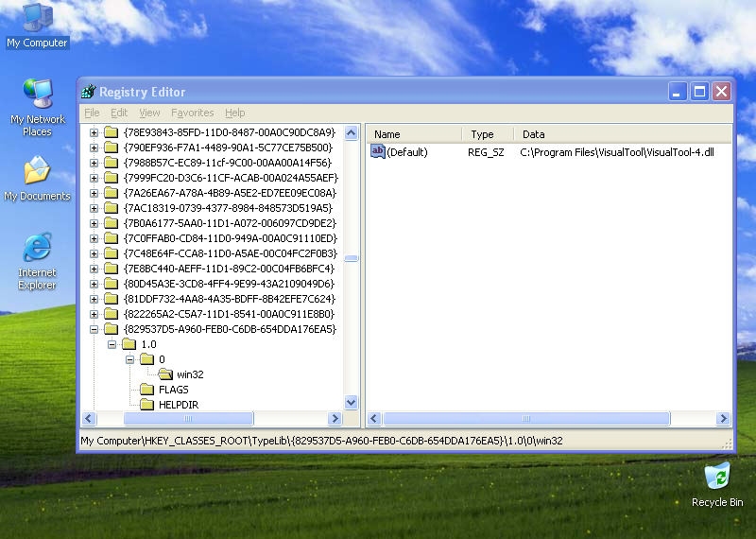This screenshot has height=539, width=756.
Task: Click folder icon of {790EF936-F7A1-4489-90A1-5C77CE75B500}
Action: 112,148
